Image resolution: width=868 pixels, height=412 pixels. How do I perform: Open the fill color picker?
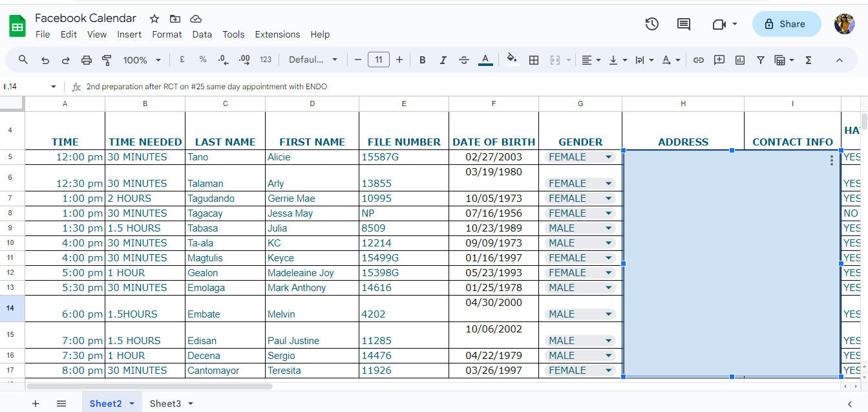tap(511, 60)
